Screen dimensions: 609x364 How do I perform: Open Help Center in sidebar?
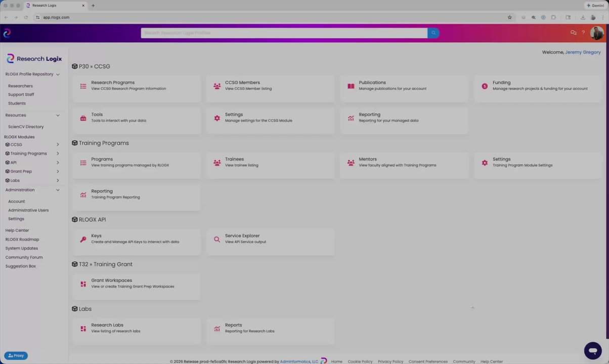17,231
